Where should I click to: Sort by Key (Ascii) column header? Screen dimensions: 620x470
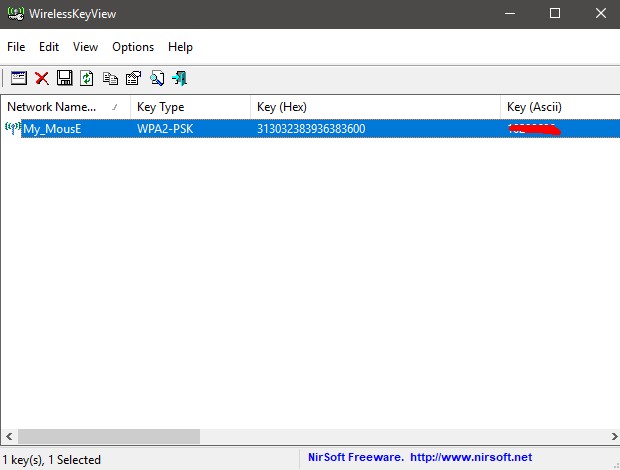point(560,107)
